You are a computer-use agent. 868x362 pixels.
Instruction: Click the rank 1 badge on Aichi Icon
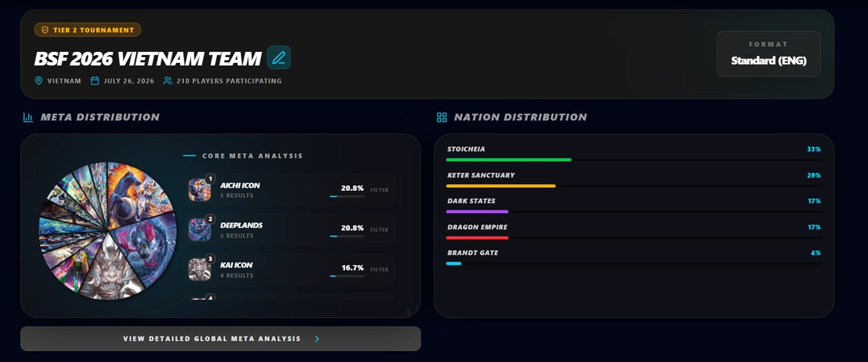(x=210, y=178)
